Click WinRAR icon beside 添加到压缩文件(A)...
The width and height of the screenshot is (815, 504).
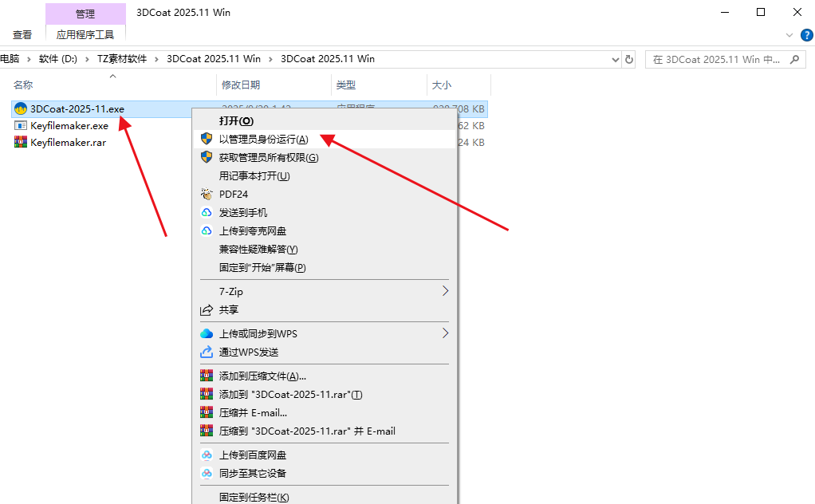click(x=207, y=375)
